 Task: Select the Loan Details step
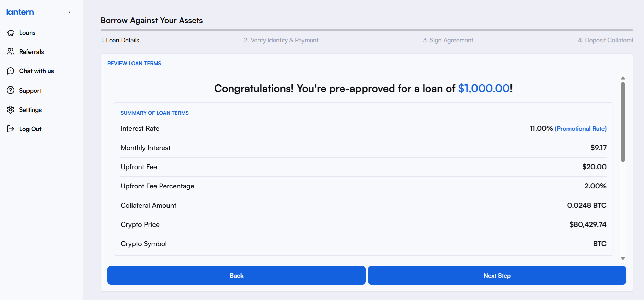coord(120,40)
